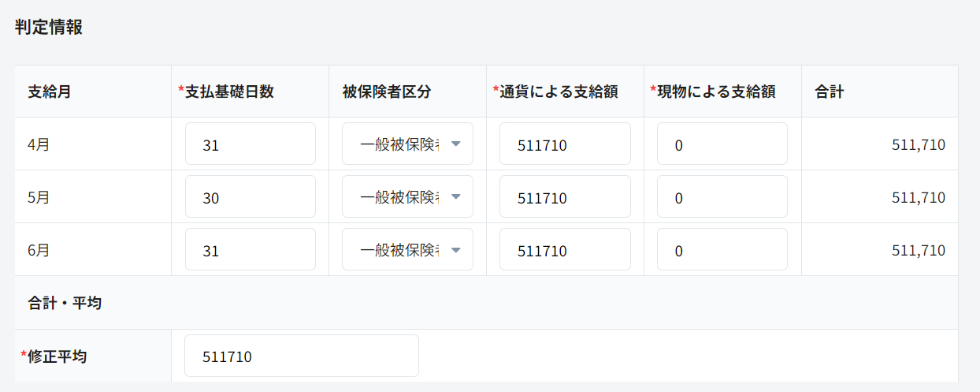Click the 4月 row label
Viewport: 980px width, 392px height.
pos(39,144)
